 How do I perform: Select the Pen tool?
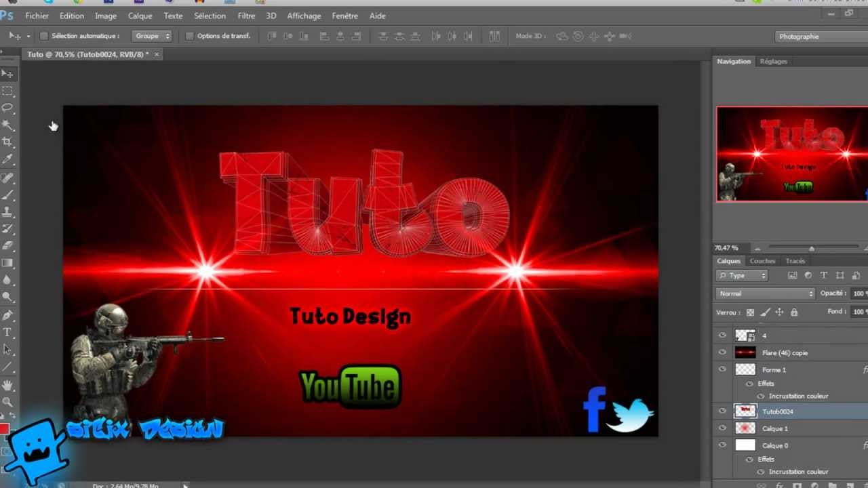coord(7,315)
